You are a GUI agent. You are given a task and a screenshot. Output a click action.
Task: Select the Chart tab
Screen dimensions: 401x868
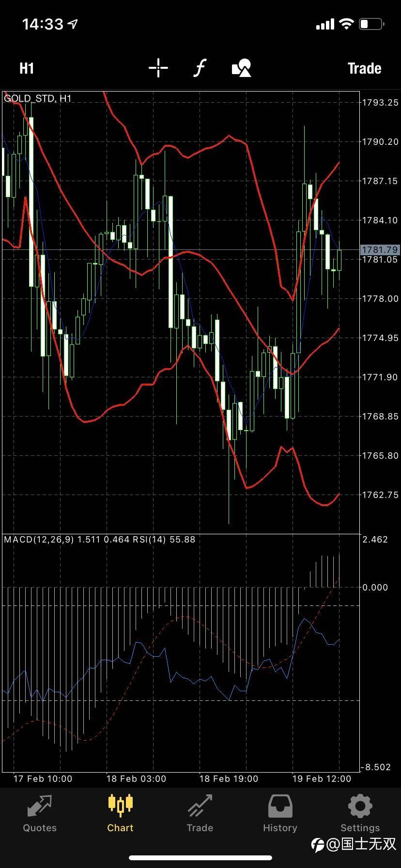(120, 813)
